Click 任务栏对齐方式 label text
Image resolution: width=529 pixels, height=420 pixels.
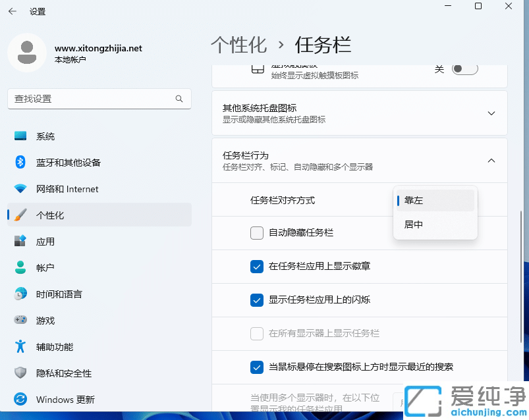pos(283,201)
